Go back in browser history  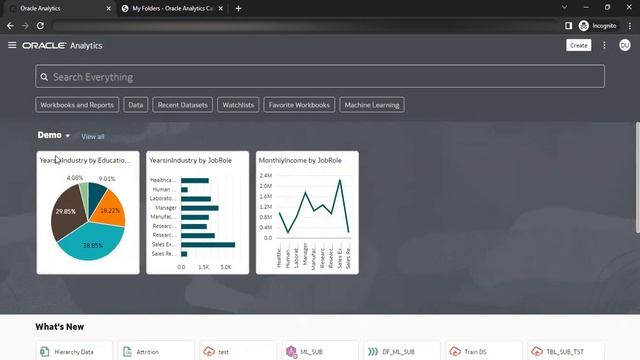pyautogui.click(x=10, y=26)
